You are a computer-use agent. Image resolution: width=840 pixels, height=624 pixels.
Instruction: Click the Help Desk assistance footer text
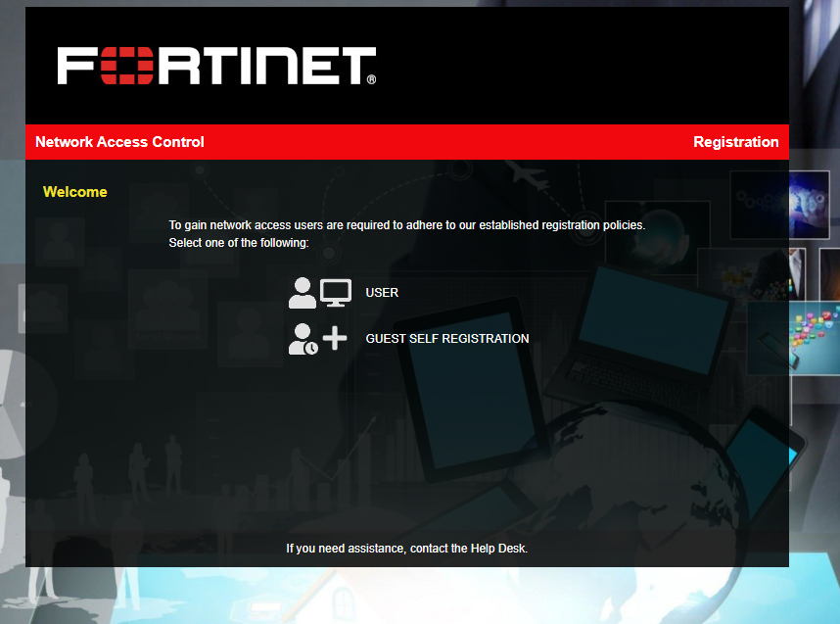[407, 549]
